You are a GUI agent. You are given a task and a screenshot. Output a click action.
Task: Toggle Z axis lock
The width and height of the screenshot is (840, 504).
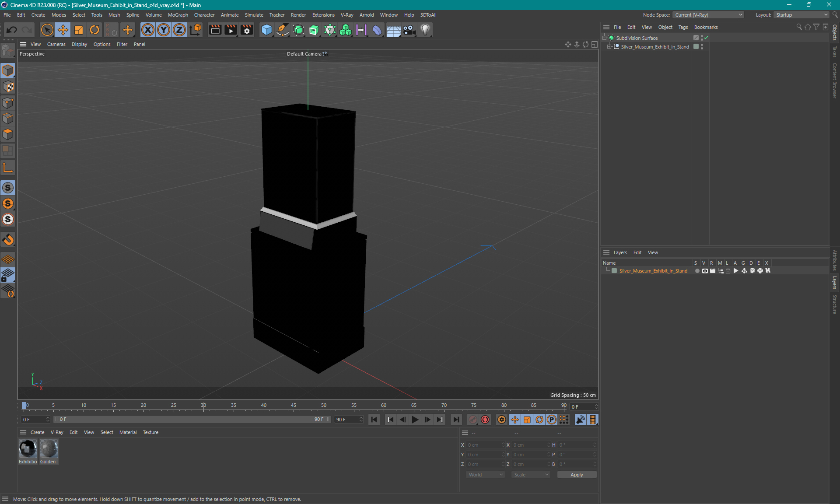179,30
